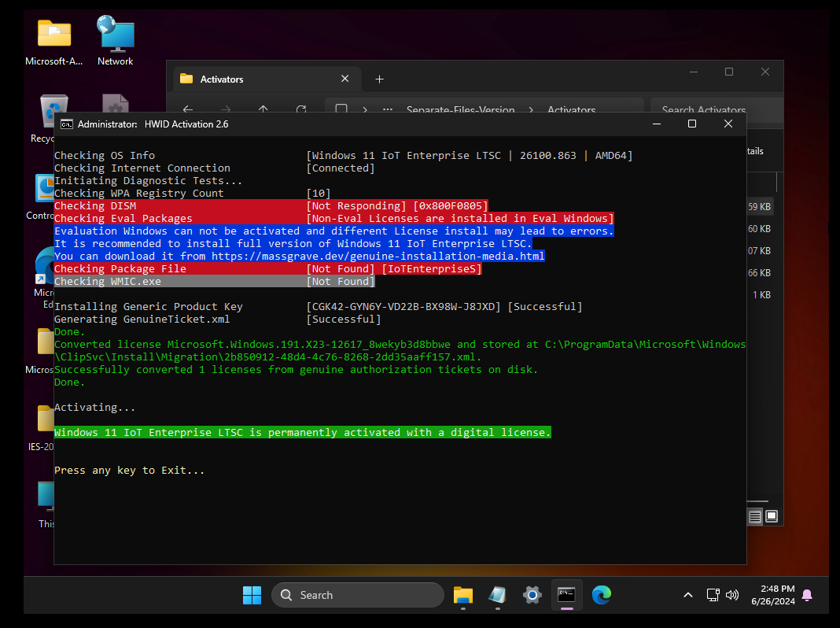Screen dimensions: 840x628
Task: Show hidden system tray icons
Action: [x=688, y=595]
